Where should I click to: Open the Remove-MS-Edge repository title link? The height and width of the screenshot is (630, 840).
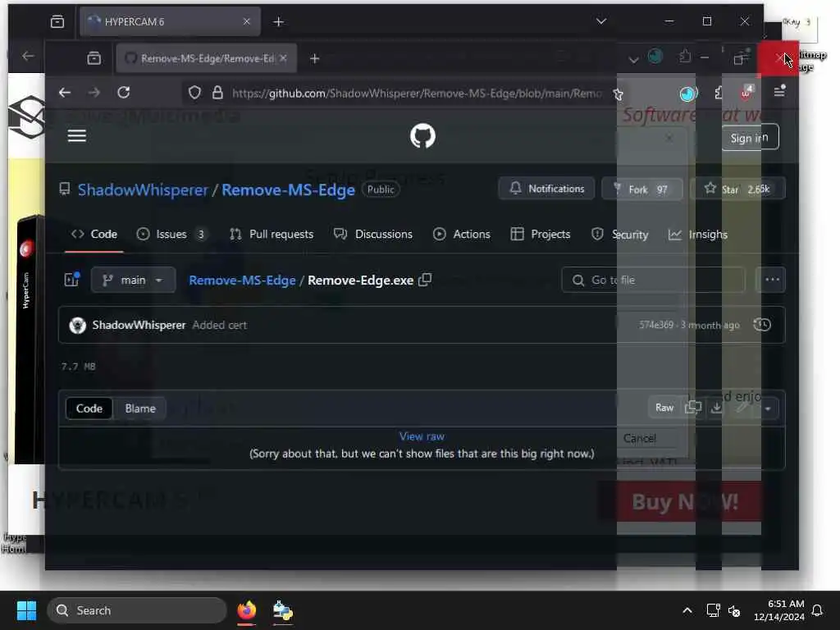click(x=288, y=189)
